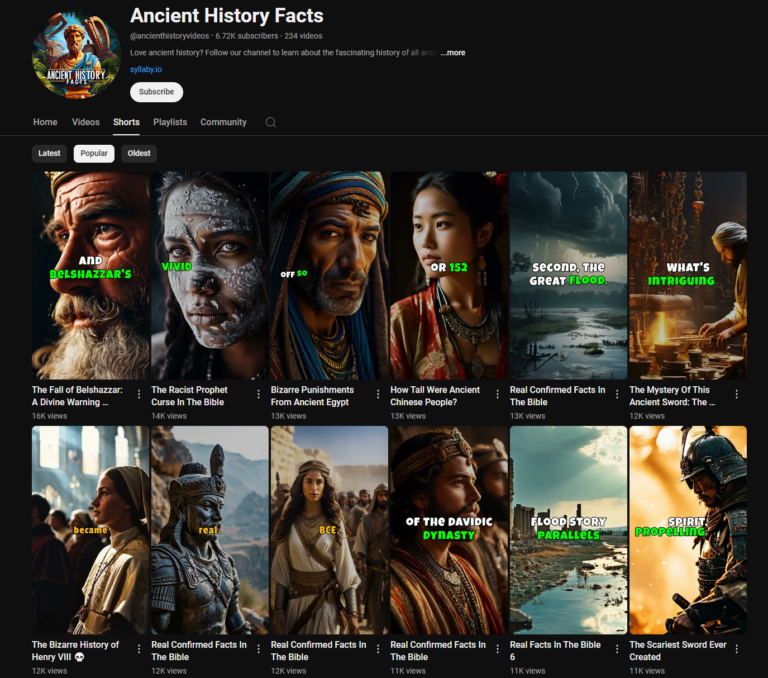Click the channel search magnifier icon
The width and height of the screenshot is (768, 678).
point(270,122)
